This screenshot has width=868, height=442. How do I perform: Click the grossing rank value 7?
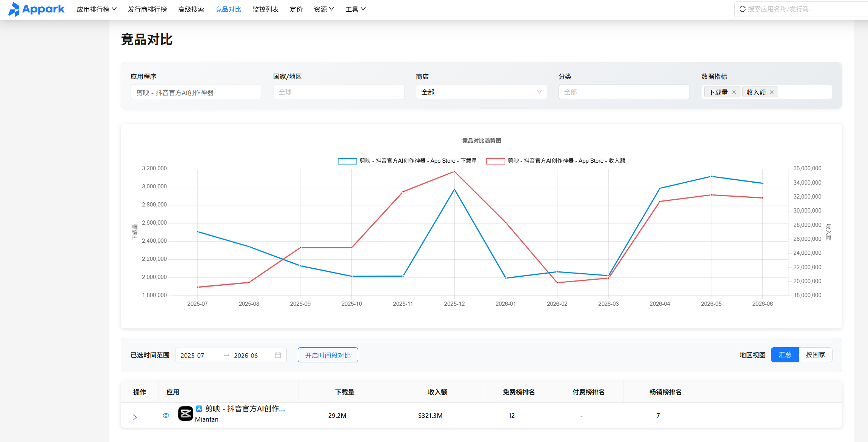pyautogui.click(x=658, y=416)
